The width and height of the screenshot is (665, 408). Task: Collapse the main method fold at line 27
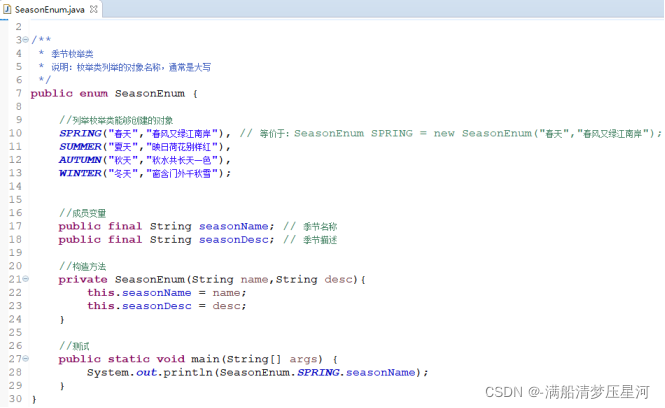(x=25, y=359)
